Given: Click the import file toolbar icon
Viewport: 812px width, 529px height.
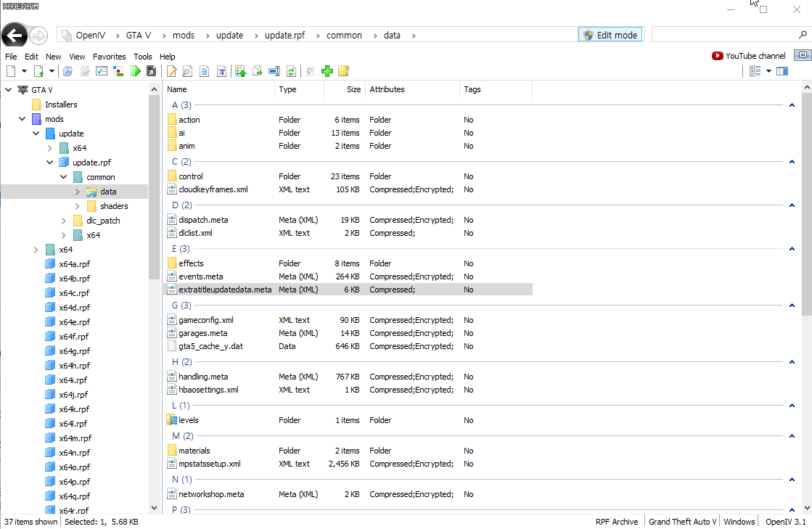Looking at the screenshot, I should [39, 71].
